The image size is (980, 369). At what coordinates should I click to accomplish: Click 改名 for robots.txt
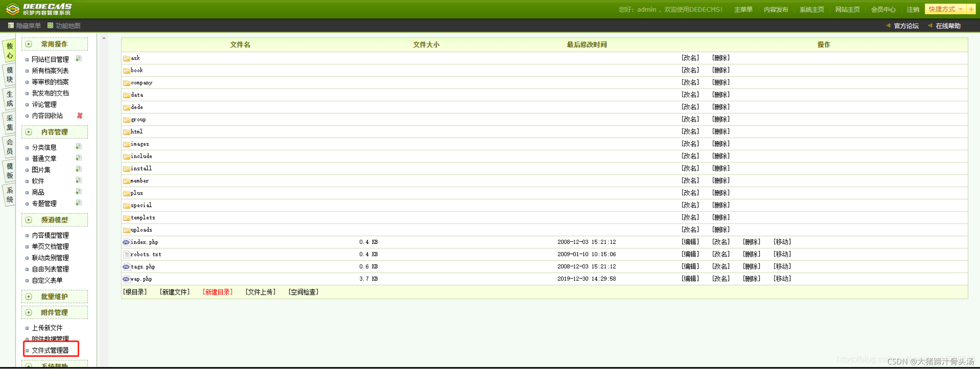click(x=721, y=254)
